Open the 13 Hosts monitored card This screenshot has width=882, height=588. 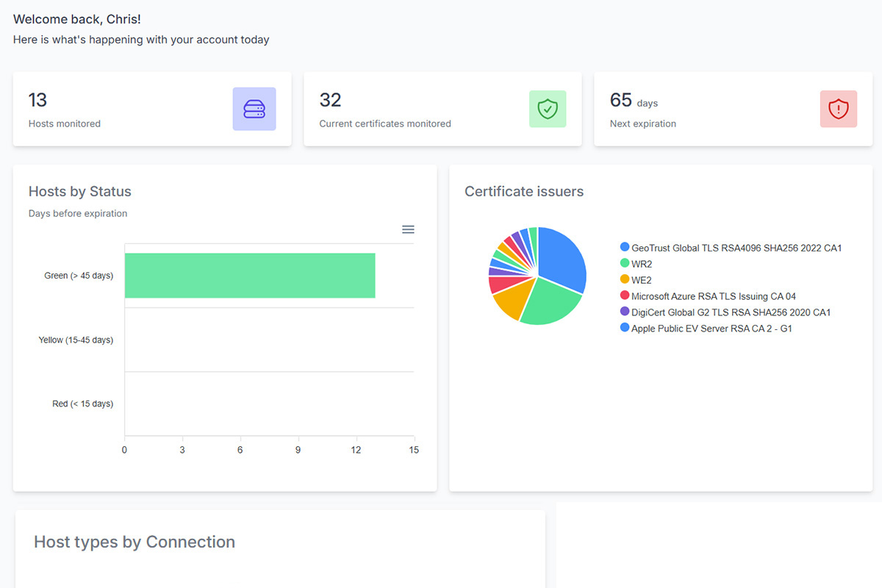pos(152,109)
